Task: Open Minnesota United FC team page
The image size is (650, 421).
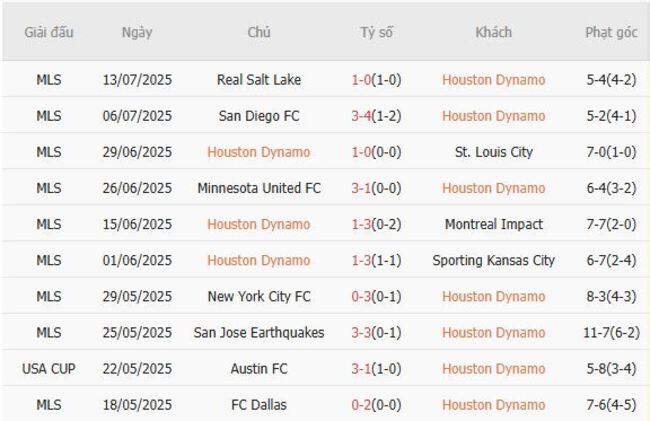Action: pyautogui.click(x=259, y=188)
